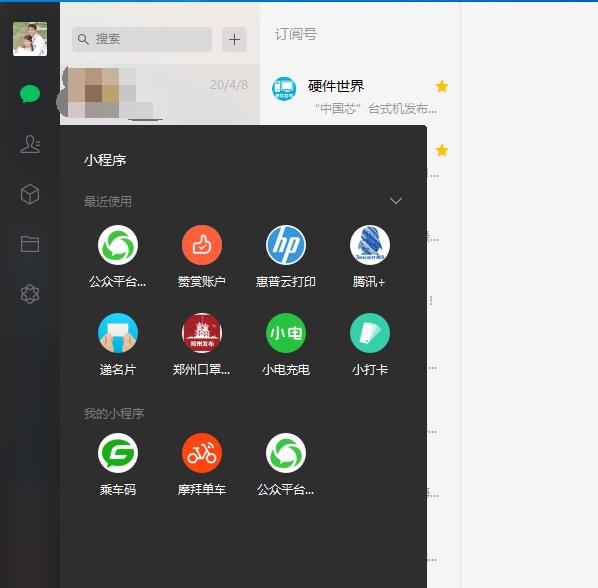Launch 公众平台 under 我的小程序

286,464
